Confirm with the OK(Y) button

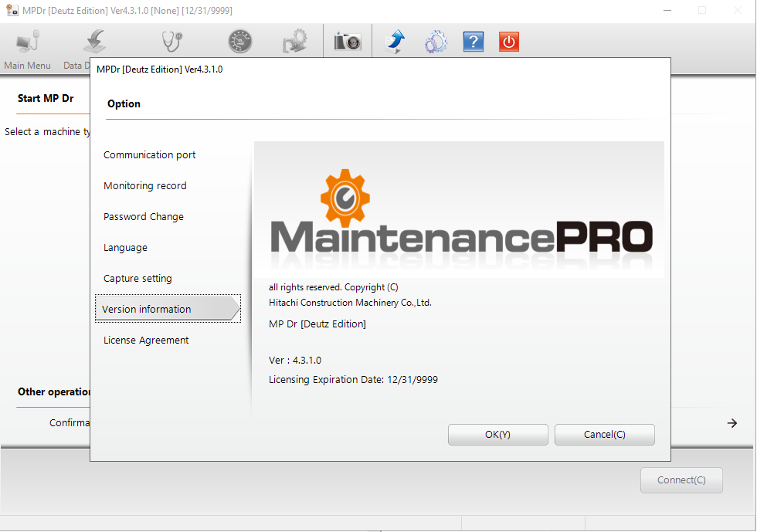(x=497, y=434)
